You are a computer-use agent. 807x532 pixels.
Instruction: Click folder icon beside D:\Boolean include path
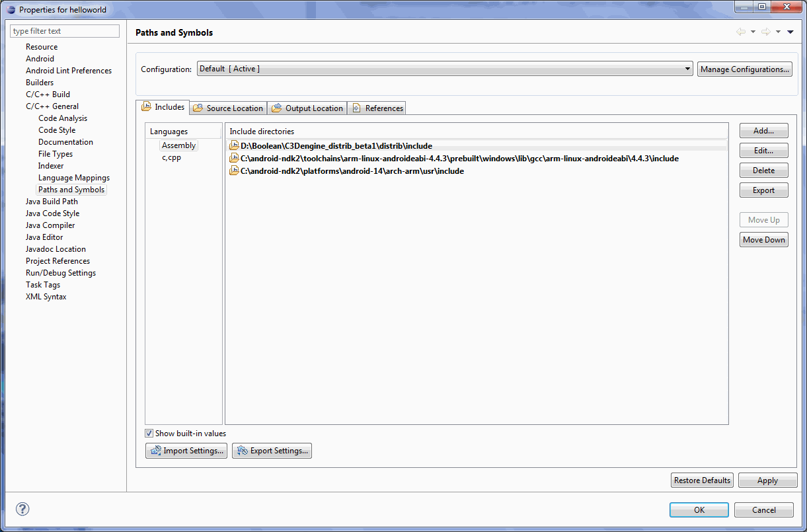(234, 146)
